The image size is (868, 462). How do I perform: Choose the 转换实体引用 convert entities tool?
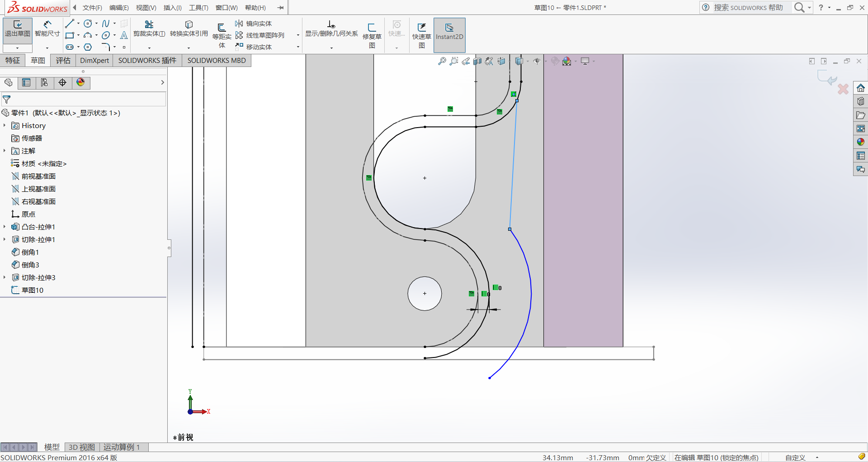(189, 29)
